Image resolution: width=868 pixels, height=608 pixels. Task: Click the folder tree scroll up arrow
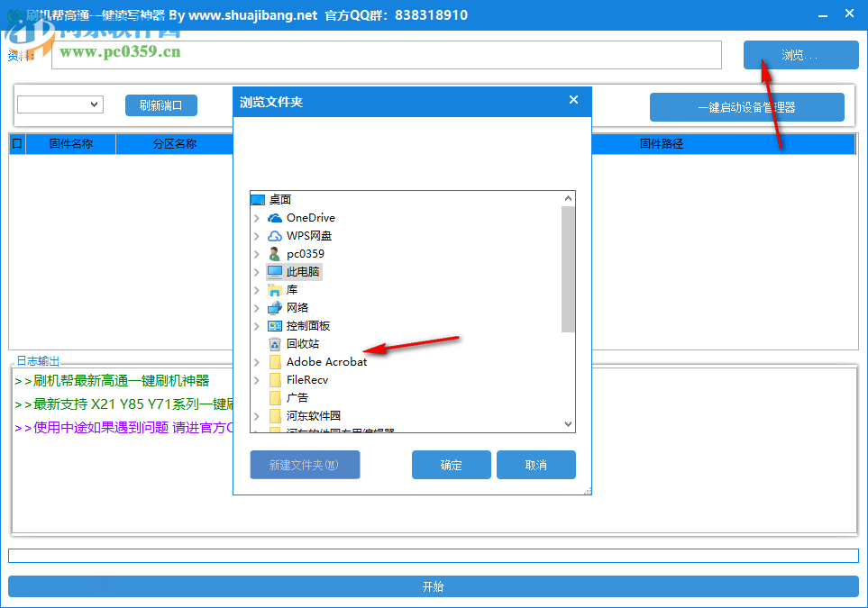pyautogui.click(x=568, y=198)
